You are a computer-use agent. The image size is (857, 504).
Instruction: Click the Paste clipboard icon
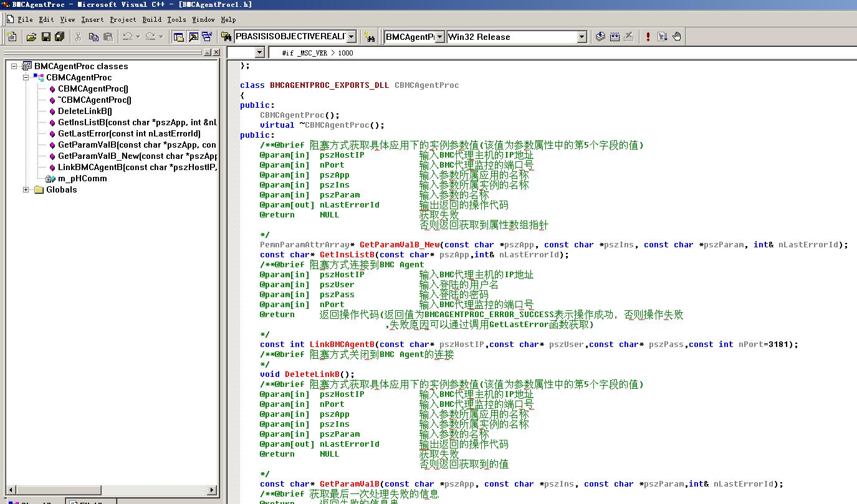pos(108,37)
